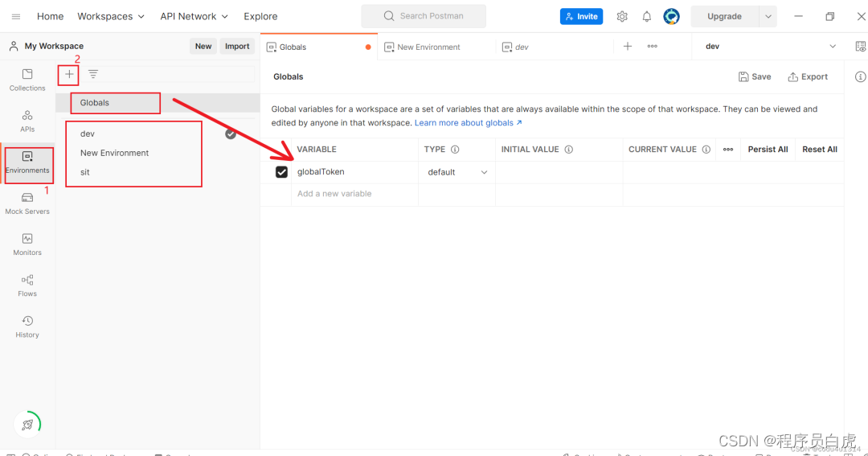This screenshot has height=456, width=868.
Task: Export the Globals variables
Action: [x=808, y=77]
